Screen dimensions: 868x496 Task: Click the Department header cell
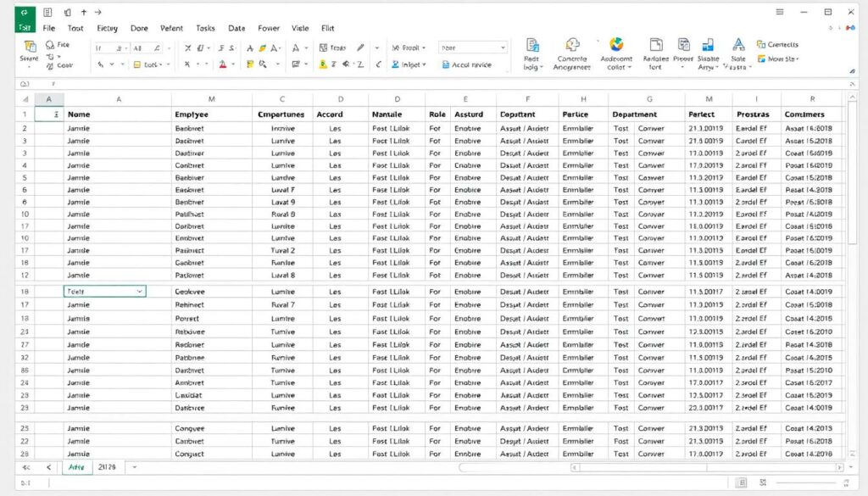point(647,114)
